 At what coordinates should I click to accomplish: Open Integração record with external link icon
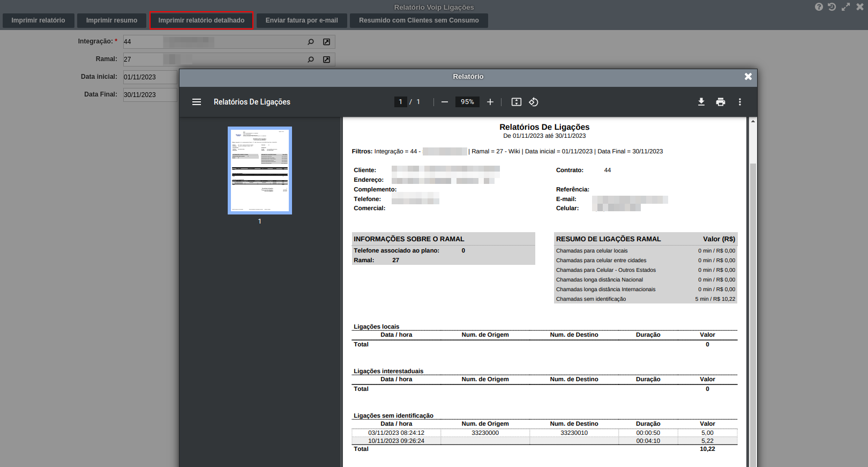pyautogui.click(x=326, y=42)
